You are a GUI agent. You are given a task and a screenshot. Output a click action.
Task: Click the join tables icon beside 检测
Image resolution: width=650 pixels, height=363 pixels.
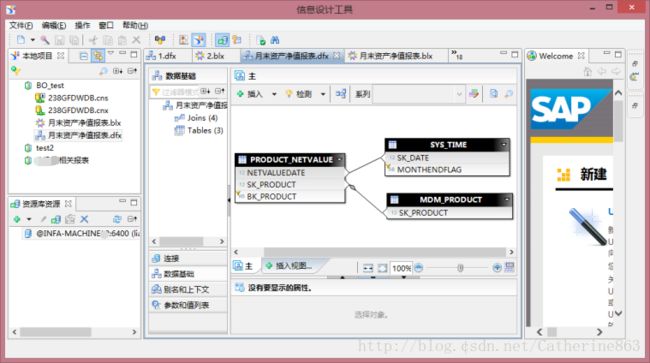(341, 94)
